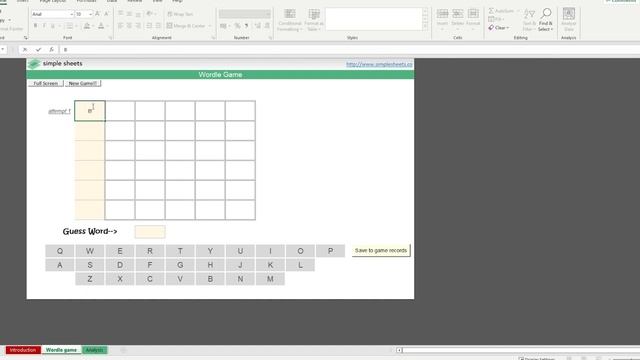Screen dimensions: 640x360
Task: Click the formula bar input area
Action: point(351,49)
